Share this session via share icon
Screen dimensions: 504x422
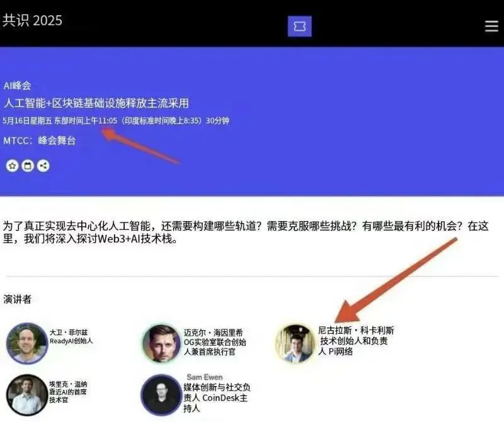(43, 166)
